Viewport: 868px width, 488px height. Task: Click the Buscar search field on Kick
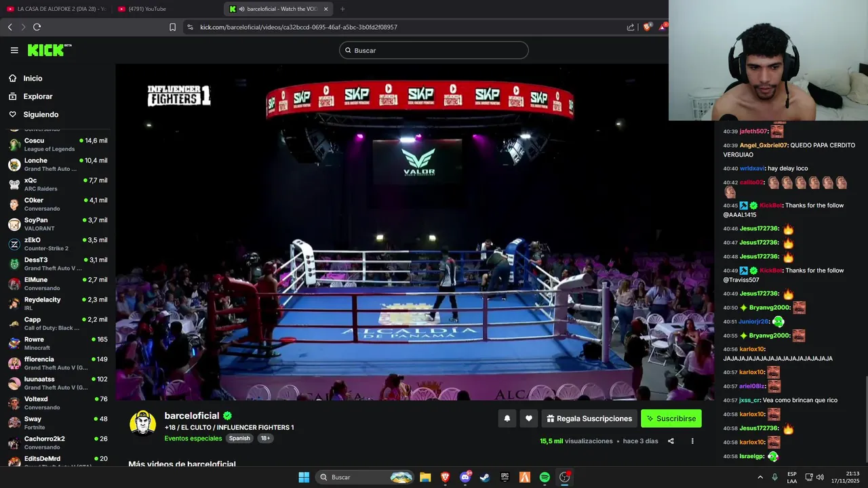434,50
